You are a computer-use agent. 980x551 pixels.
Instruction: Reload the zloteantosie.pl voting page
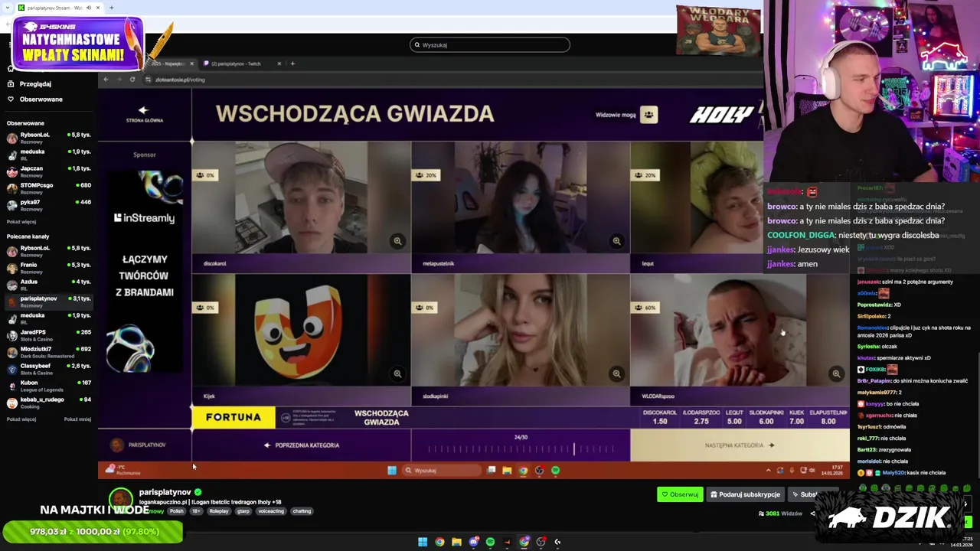[x=132, y=79]
